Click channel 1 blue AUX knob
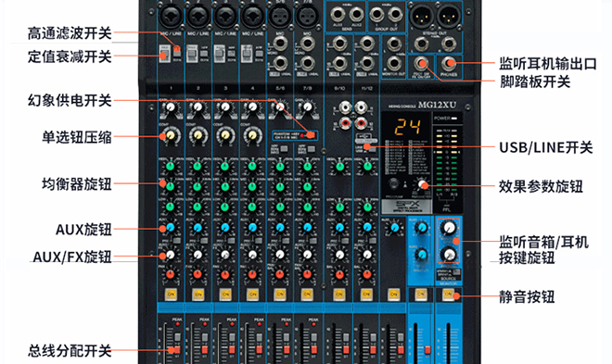Viewport: 612px width, 364px height. tap(171, 228)
